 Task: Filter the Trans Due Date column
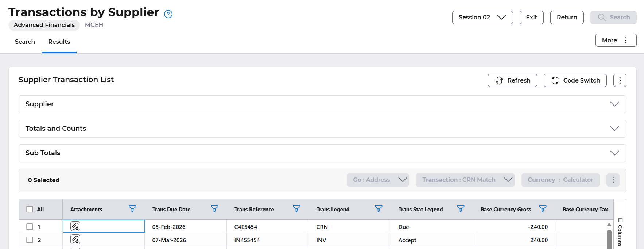214,209
